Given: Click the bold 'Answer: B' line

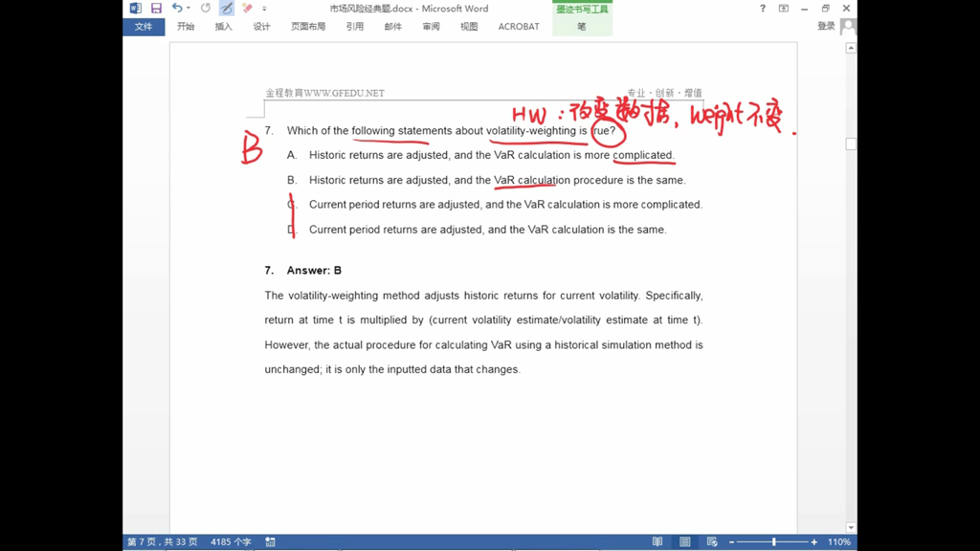Looking at the screenshot, I should click(314, 271).
